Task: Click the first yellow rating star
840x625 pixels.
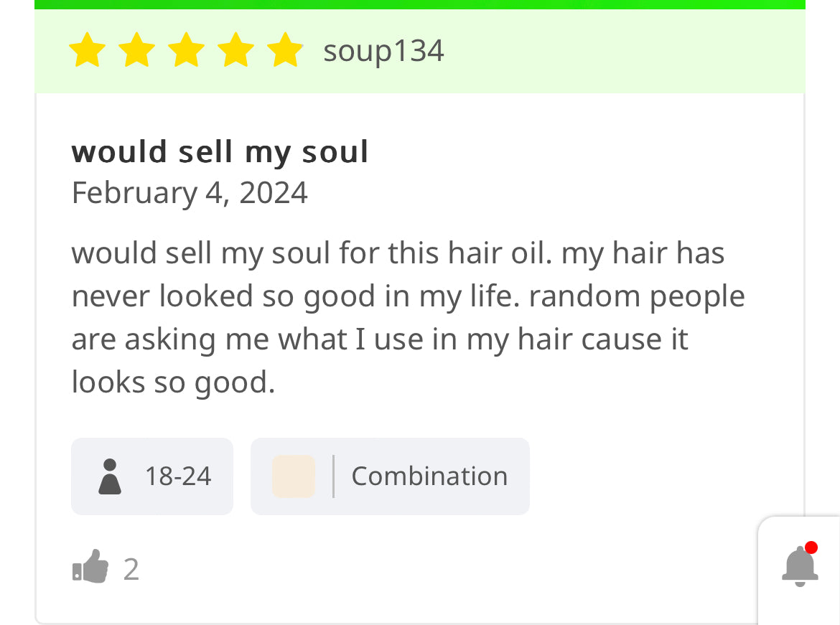Action: point(87,51)
